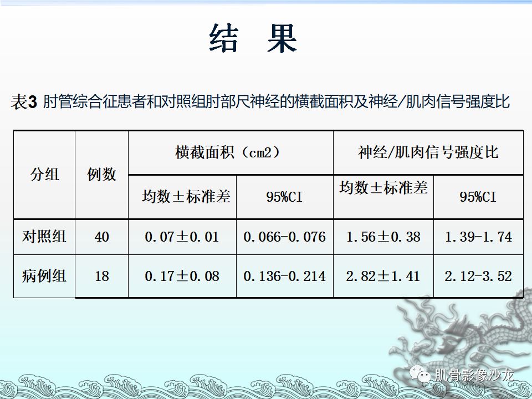The width and height of the screenshot is (532, 399).
Task: Click 95%CI under 信号强度比 header
Action: click(x=478, y=197)
